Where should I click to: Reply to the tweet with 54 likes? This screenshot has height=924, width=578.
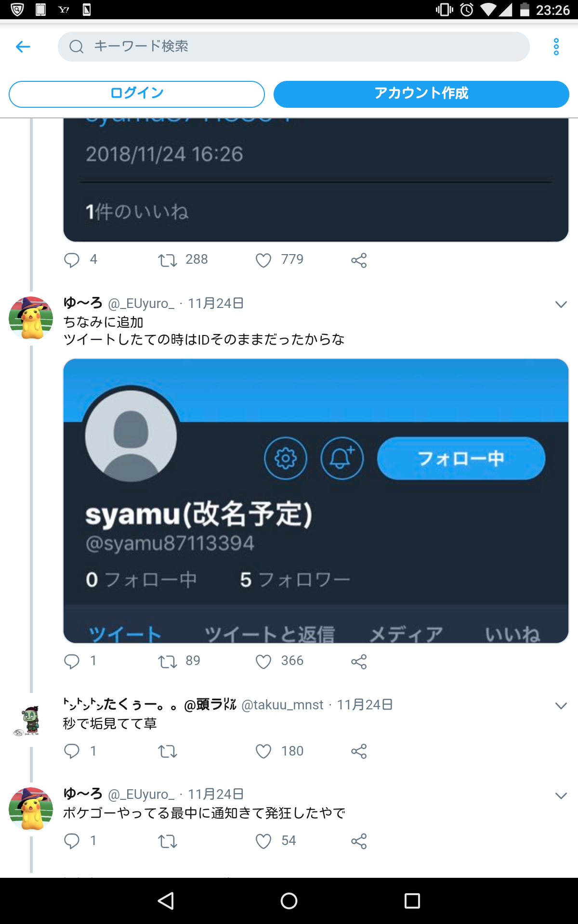click(72, 841)
